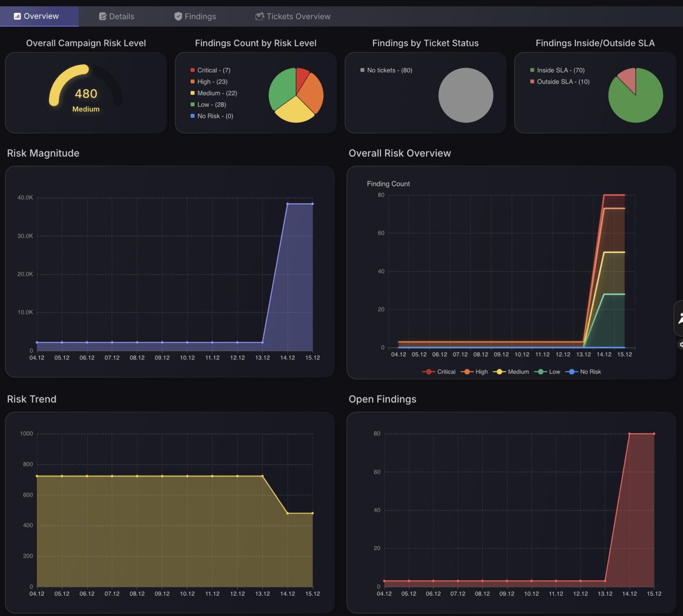Toggle the Low series in Overall Risk legend
Viewport: 683px width, 616px height.
(547, 372)
